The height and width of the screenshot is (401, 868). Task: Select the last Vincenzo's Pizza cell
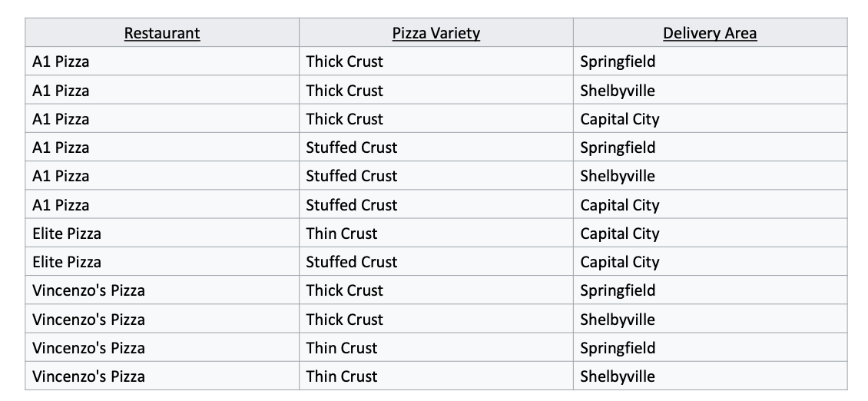(162, 376)
